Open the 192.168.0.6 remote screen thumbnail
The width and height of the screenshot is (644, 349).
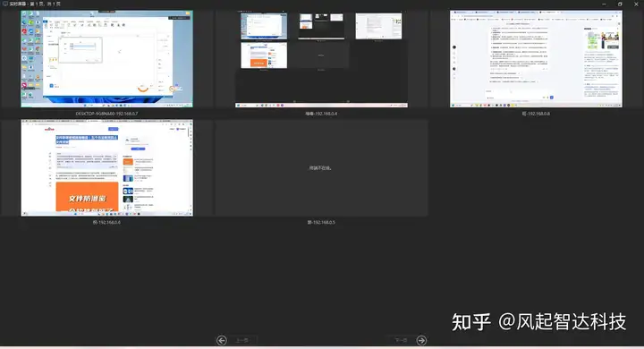[106, 167]
